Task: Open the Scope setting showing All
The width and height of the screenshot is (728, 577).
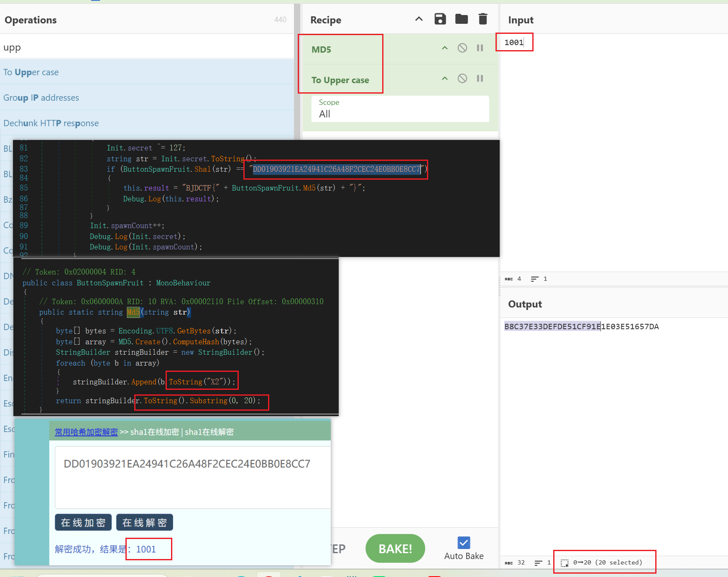Action: click(400, 109)
